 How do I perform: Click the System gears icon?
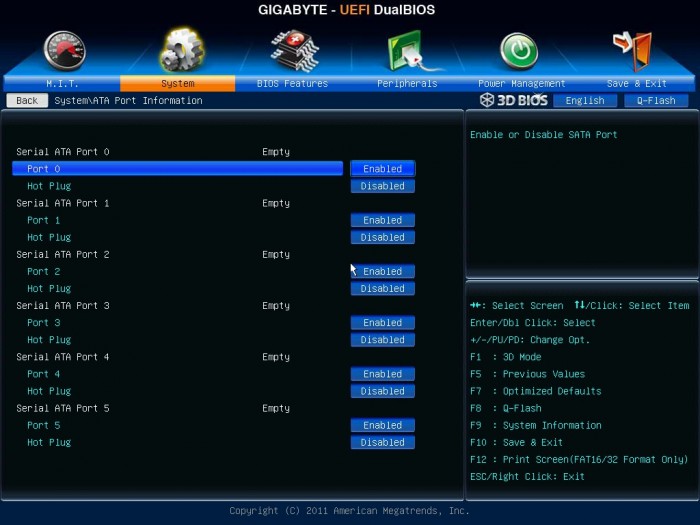click(x=182, y=50)
